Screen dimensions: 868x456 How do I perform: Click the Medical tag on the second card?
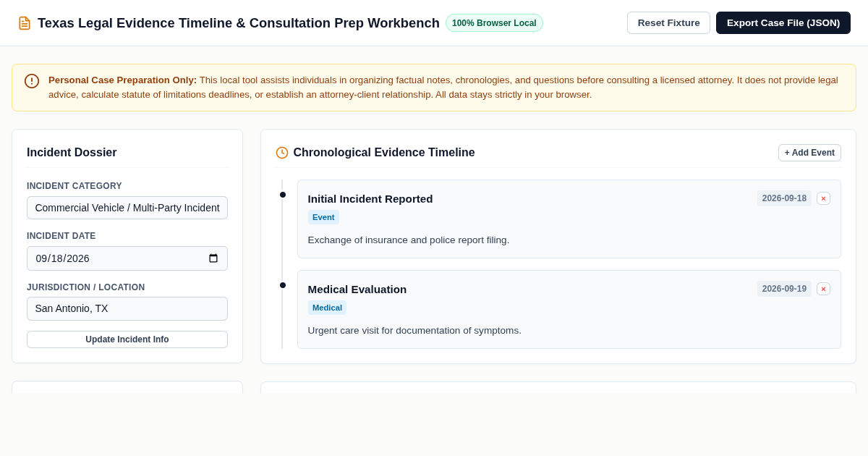click(x=327, y=308)
